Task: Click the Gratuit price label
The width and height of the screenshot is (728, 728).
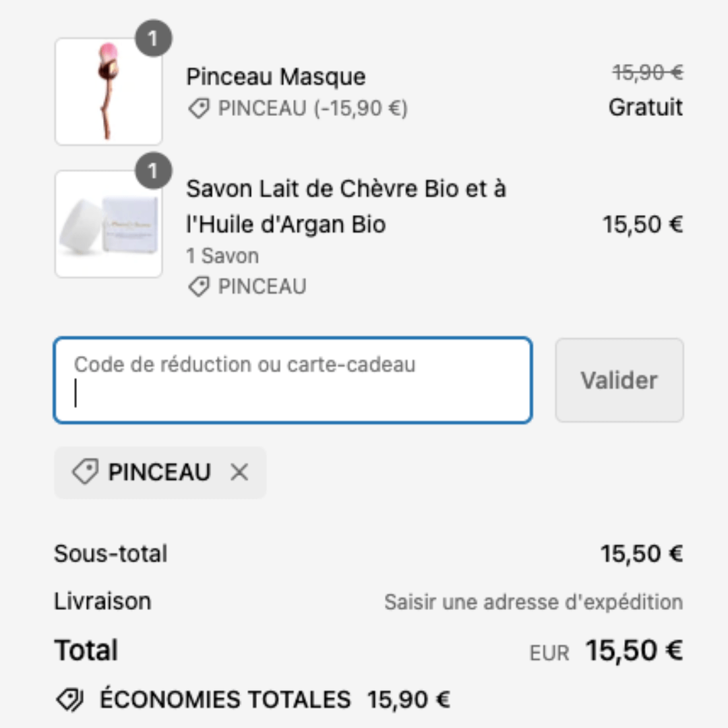Action: (645, 107)
